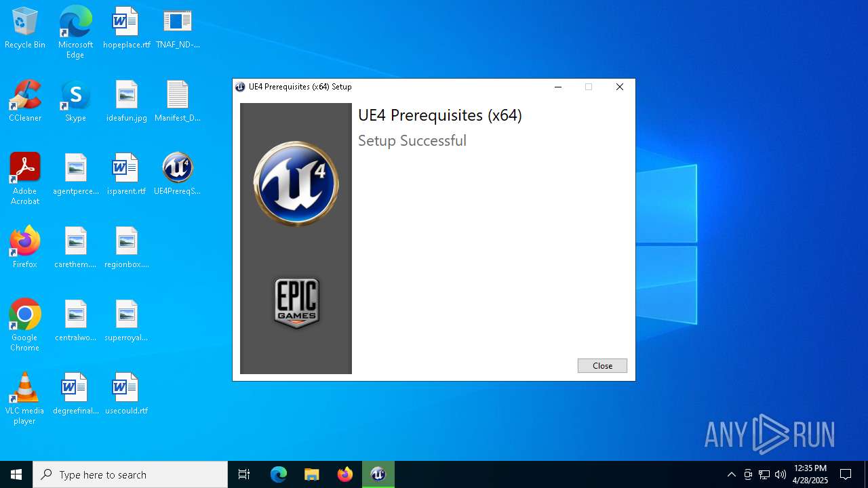Image resolution: width=868 pixels, height=488 pixels.
Task: Click the "Setup Successful" status text
Action: click(412, 141)
